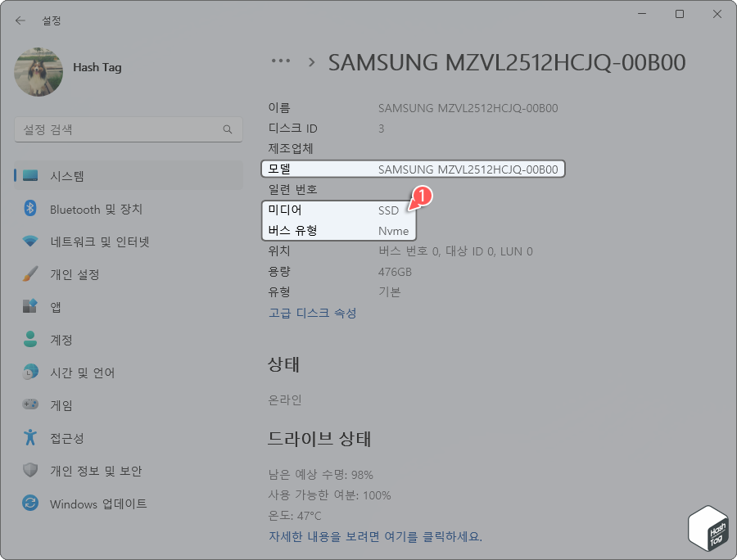Screen dimensions: 737x560
Task: Open the 시스템 category
Action: [x=129, y=176]
